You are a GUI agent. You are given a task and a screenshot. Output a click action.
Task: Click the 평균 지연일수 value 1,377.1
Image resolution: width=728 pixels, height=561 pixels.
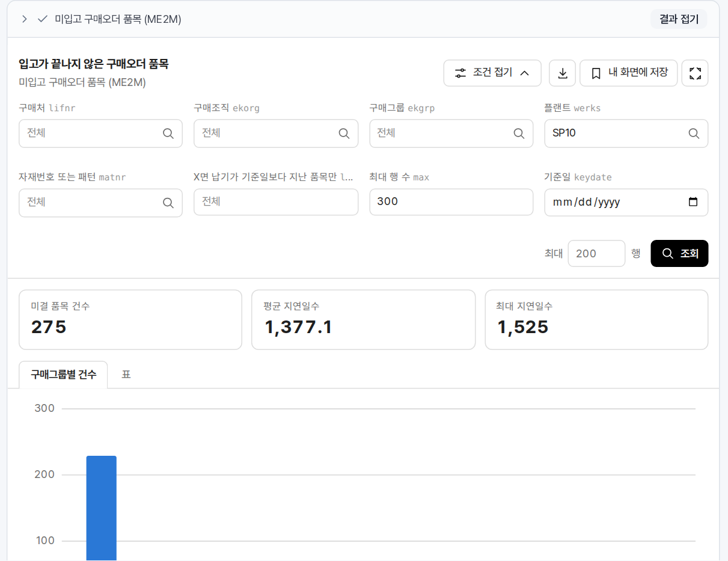[298, 327]
